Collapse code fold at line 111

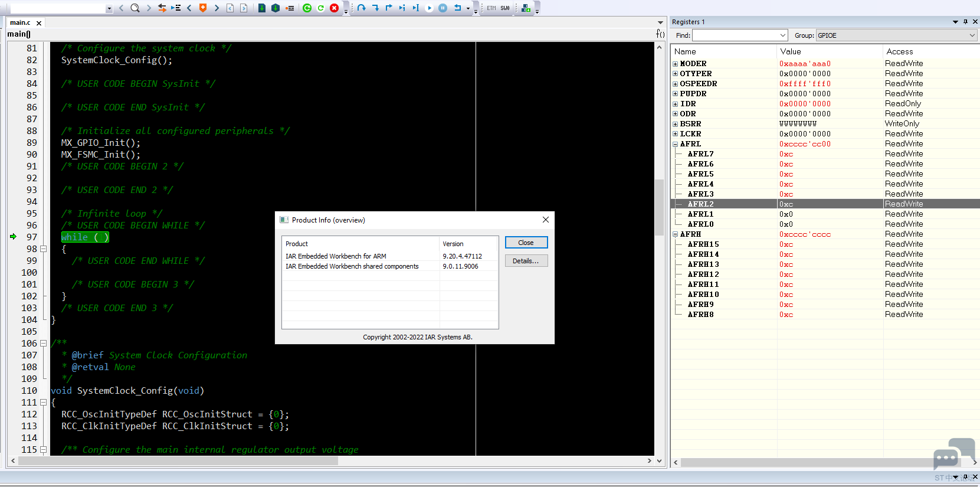tap(43, 402)
